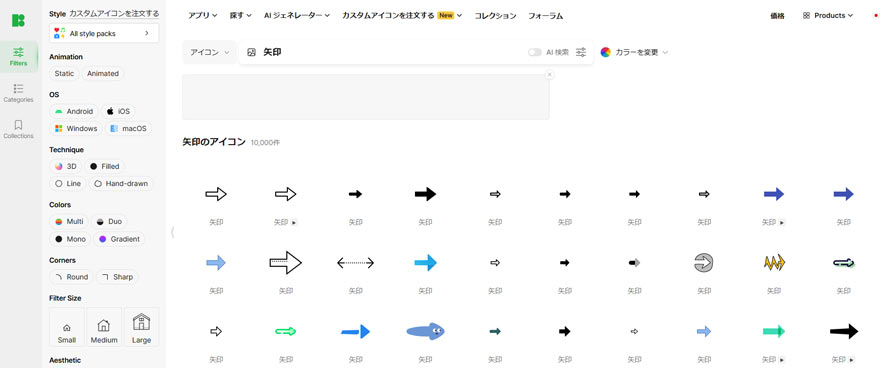Image resolution: width=890 pixels, height=368 pixels.
Task: Pick the Duo colors filter
Action: (x=109, y=221)
